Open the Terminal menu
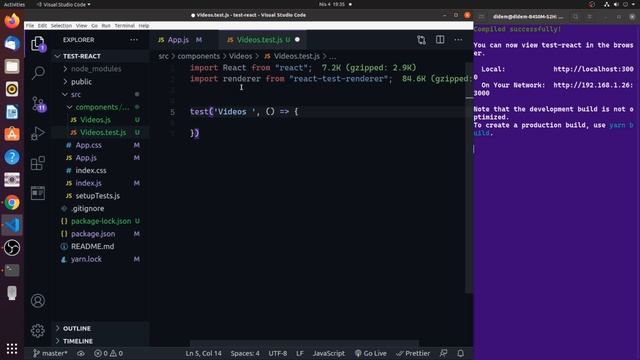Screen dimensions: 640x360 tap(124, 25)
